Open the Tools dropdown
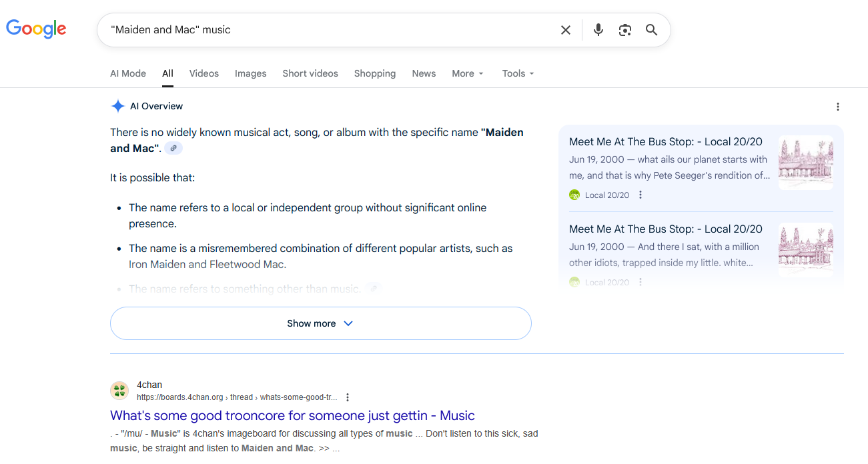Viewport: 868px width, 464px height. point(518,73)
